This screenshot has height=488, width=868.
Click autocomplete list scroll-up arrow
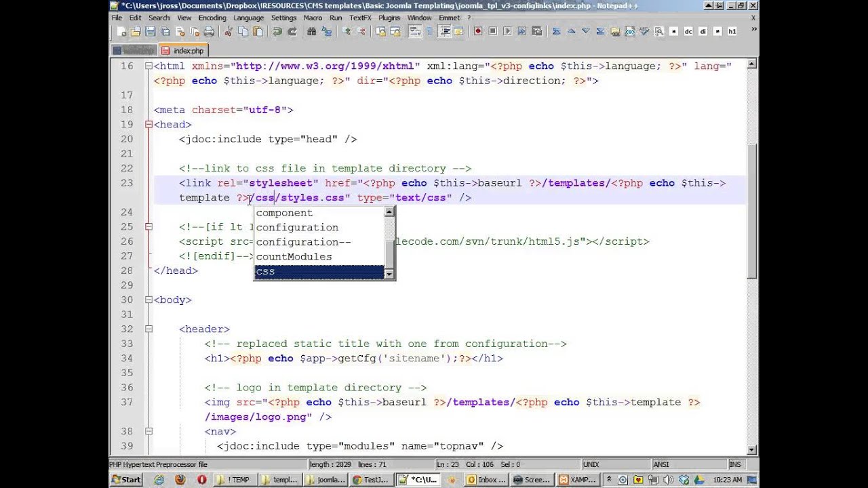pos(389,211)
